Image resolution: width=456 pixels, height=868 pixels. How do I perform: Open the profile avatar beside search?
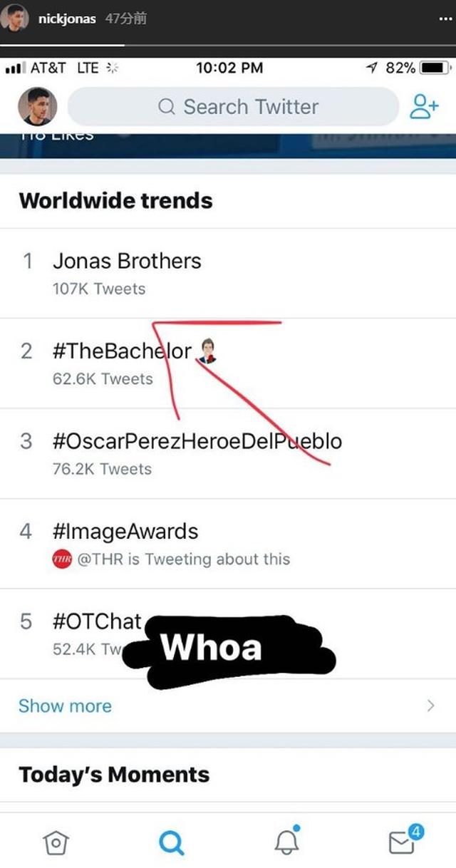coord(37,107)
